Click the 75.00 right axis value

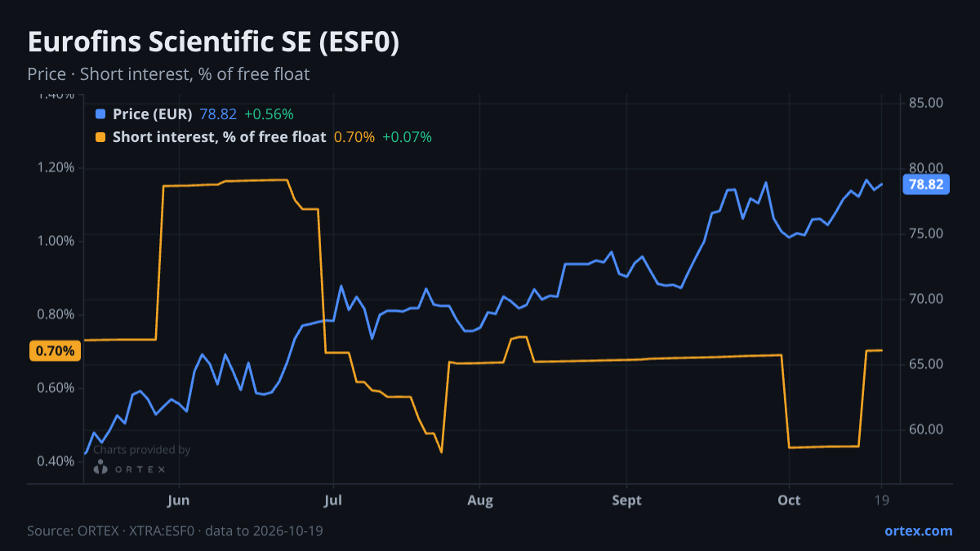[x=926, y=233]
